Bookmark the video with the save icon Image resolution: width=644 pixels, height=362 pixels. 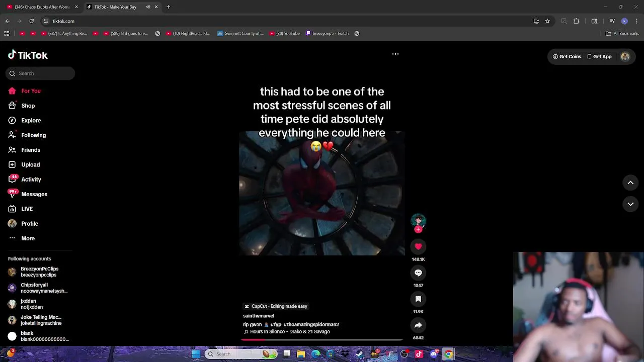pyautogui.click(x=418, y=299)
